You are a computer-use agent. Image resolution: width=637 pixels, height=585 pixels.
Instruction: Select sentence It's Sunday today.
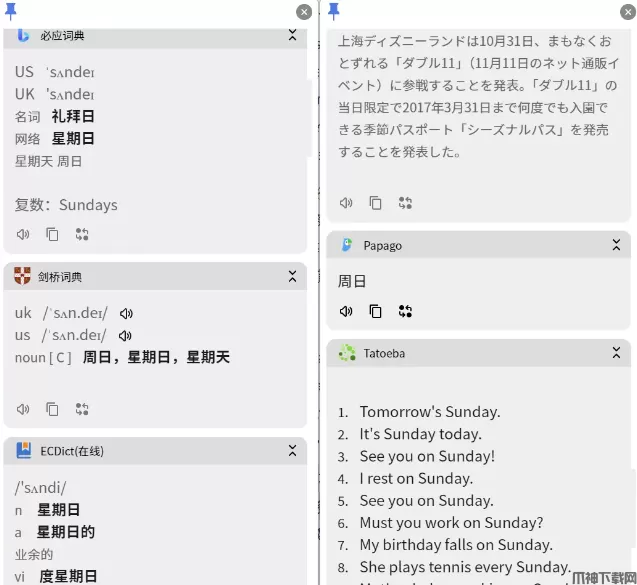click(x=420, y=434)
